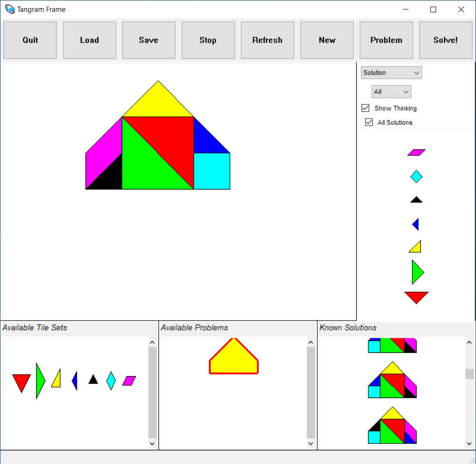Select green triangle in Available Tile Sets
476x464 pixels.
(x=40, y=380)
